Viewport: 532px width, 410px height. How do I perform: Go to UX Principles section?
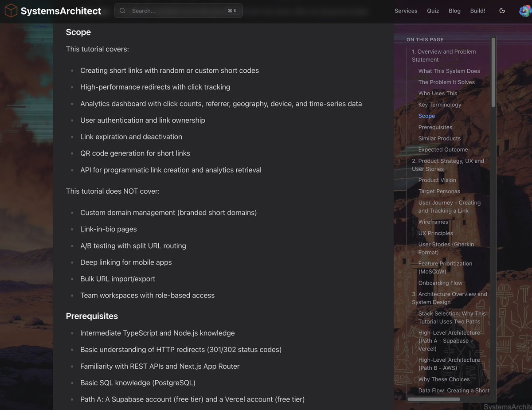436,233
